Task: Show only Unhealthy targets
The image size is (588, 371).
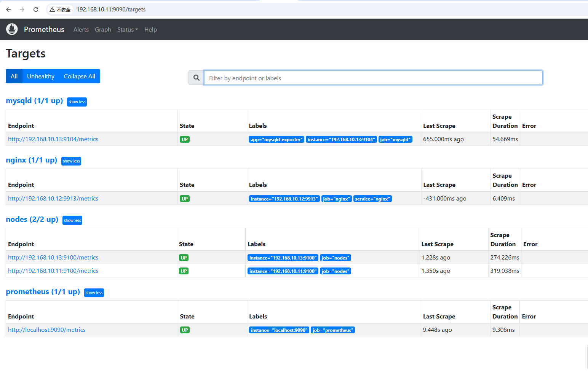Action: pos(41,76)
